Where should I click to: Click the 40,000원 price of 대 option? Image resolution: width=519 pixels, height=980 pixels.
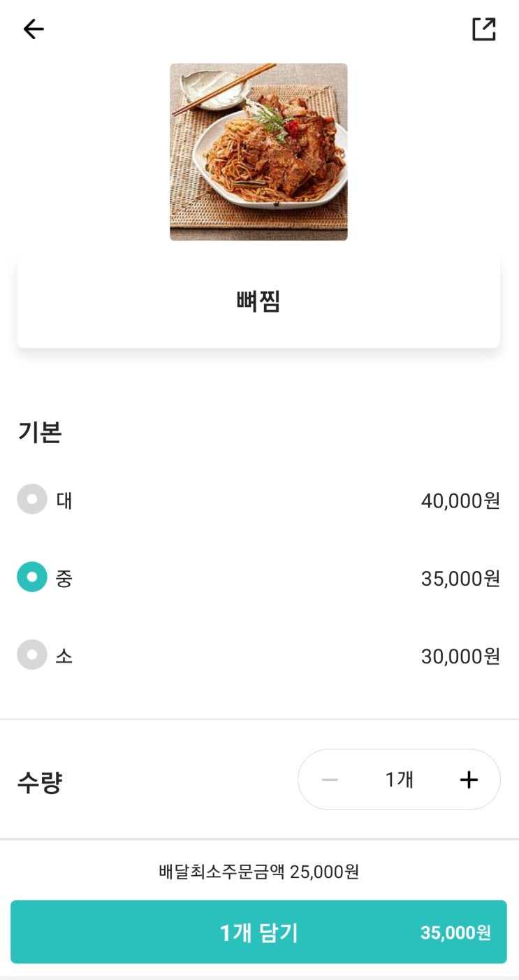point(460,501)
